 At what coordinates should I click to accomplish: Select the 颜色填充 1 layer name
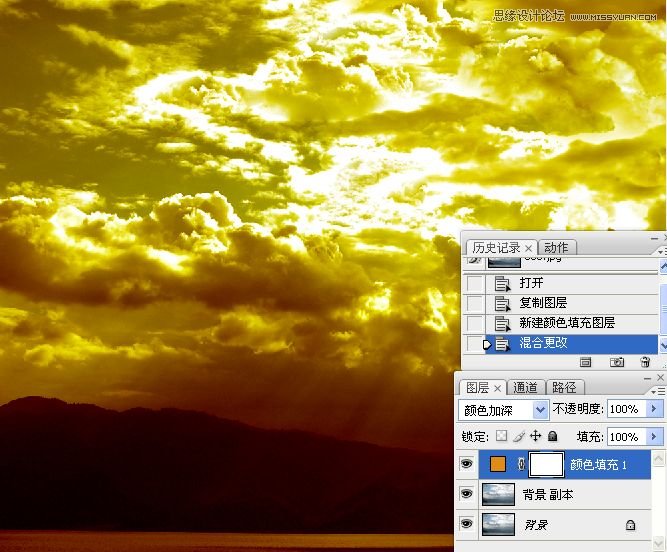tap(599, 465)
